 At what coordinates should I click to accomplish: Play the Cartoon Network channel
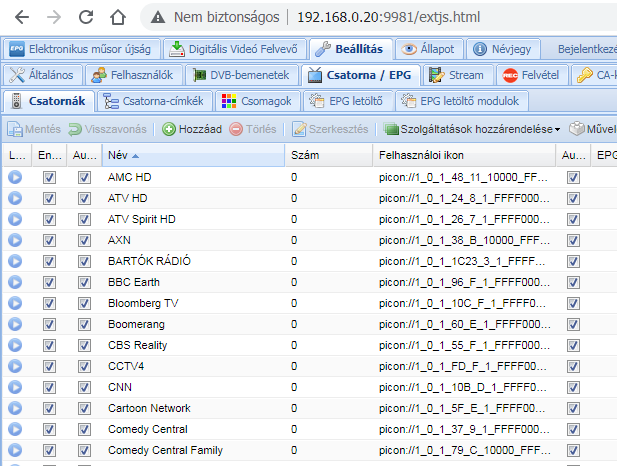click(x=15, y=408)
